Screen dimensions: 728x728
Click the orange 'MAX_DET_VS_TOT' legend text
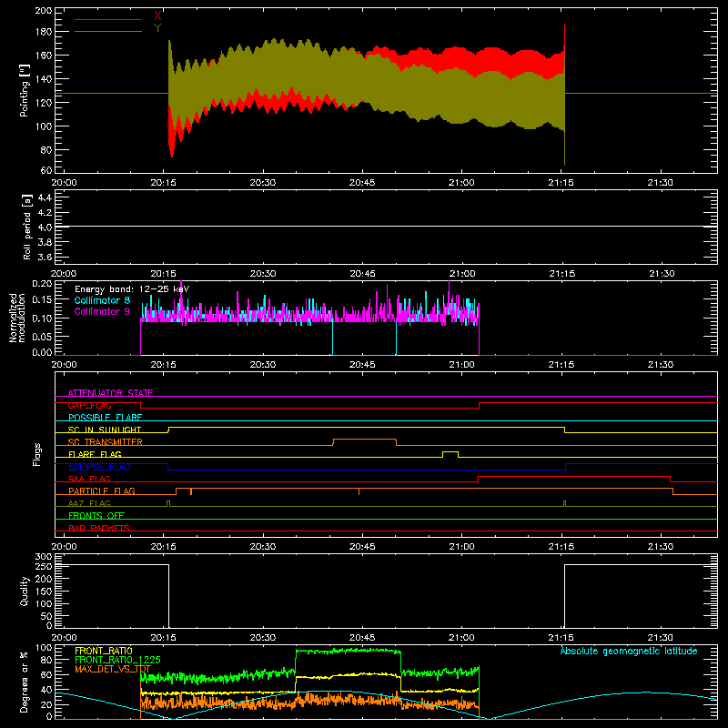pos(113,669)
